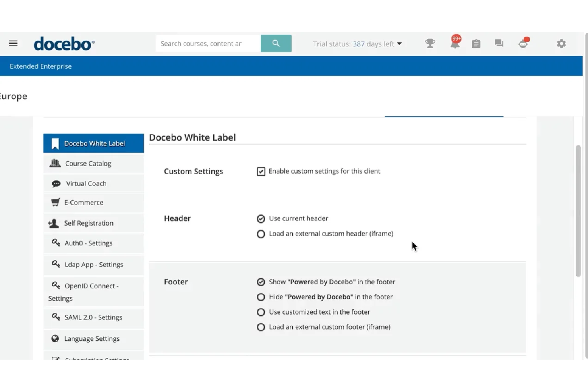The height and width of the screenshot is (392, 588).
Task: Open the hamburger navigation menu
Action: click(13, 43)
